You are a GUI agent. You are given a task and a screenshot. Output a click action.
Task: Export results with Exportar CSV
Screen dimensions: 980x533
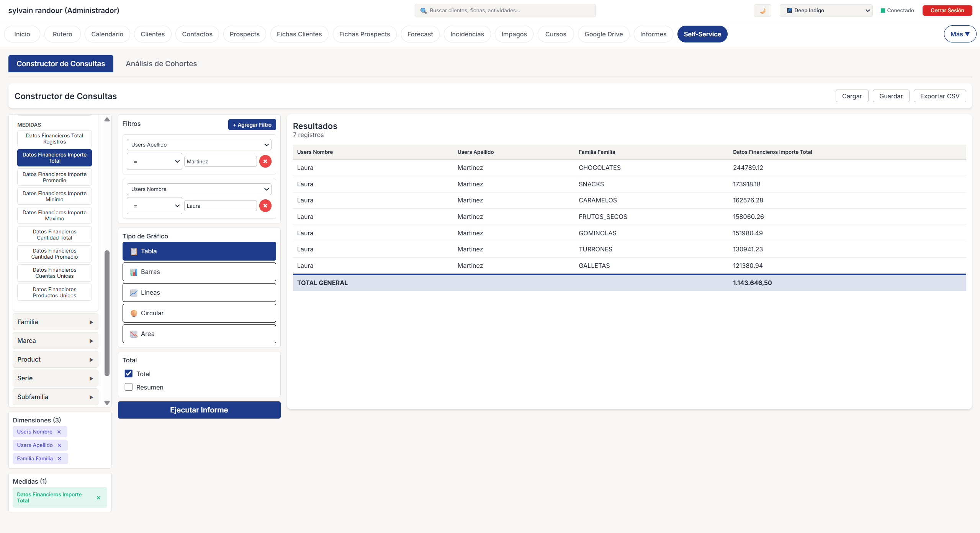[x=939, y=96]
